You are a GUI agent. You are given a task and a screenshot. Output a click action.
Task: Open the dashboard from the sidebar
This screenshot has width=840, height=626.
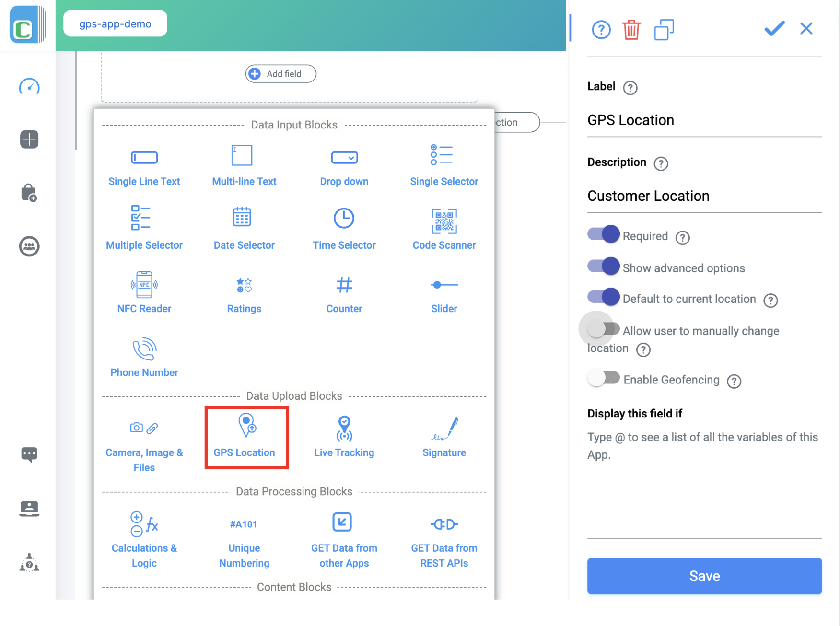click(x=29, y=87)
